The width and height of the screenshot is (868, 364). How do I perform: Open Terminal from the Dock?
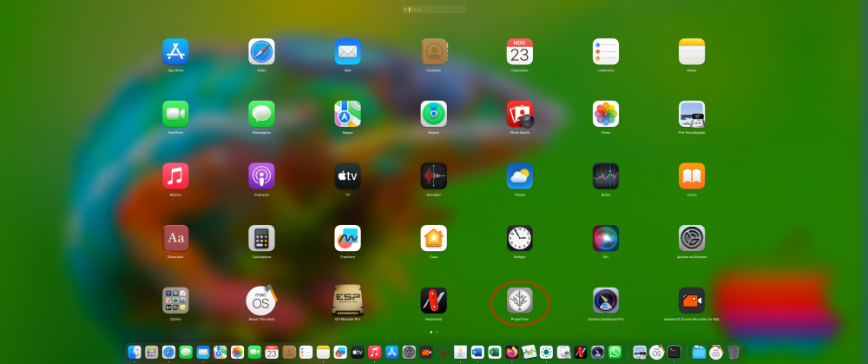click(x=674, y=352)
